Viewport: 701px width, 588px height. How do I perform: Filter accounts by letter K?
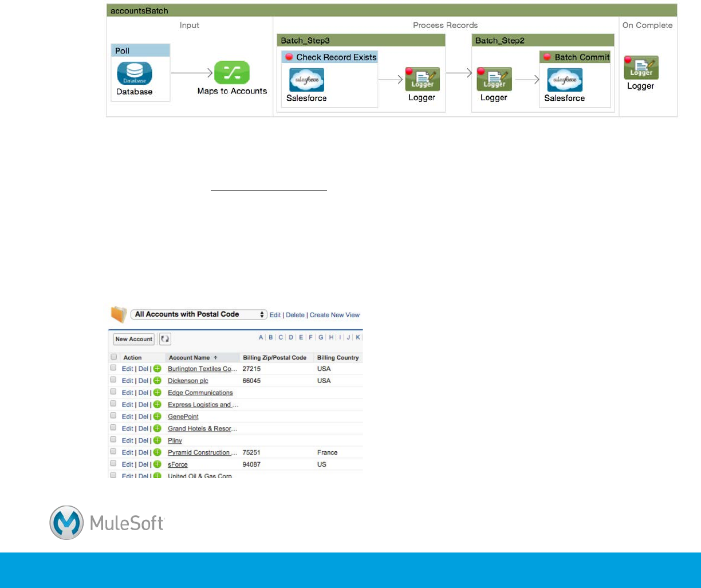(358, 337)
